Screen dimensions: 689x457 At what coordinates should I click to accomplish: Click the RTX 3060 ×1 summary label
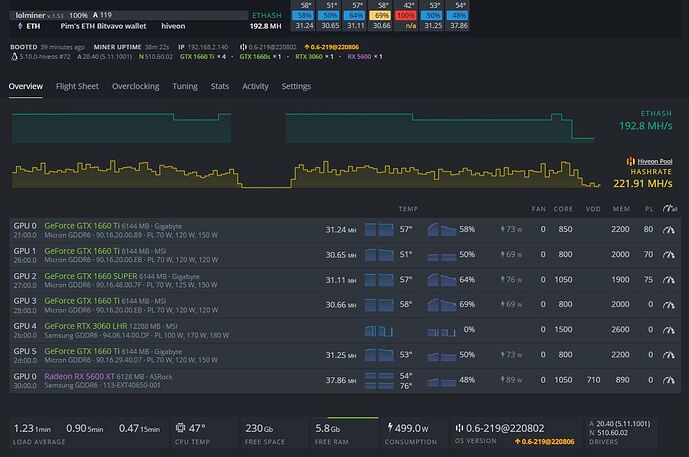tap(314, 57)
